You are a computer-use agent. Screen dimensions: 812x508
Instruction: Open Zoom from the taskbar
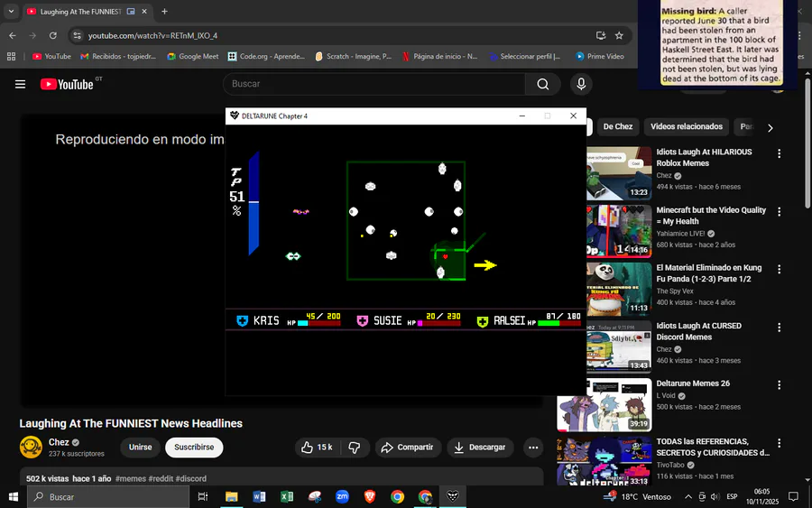click(x=342, y=497)
